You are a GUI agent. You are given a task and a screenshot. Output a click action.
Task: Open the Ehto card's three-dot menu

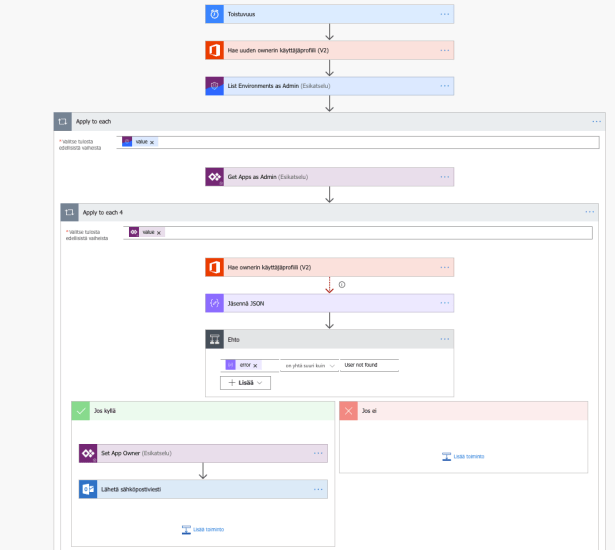(x=445, y=339)
